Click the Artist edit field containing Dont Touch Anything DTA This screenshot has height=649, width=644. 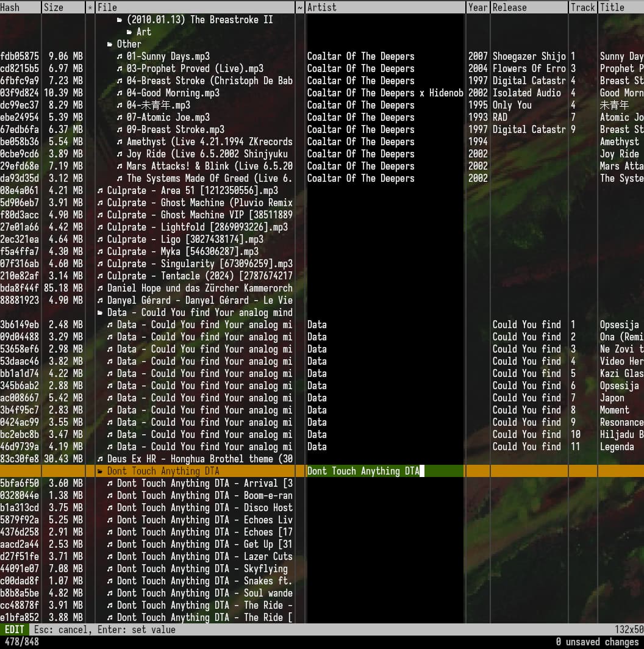pyautogui.click(x=384, y=471)
